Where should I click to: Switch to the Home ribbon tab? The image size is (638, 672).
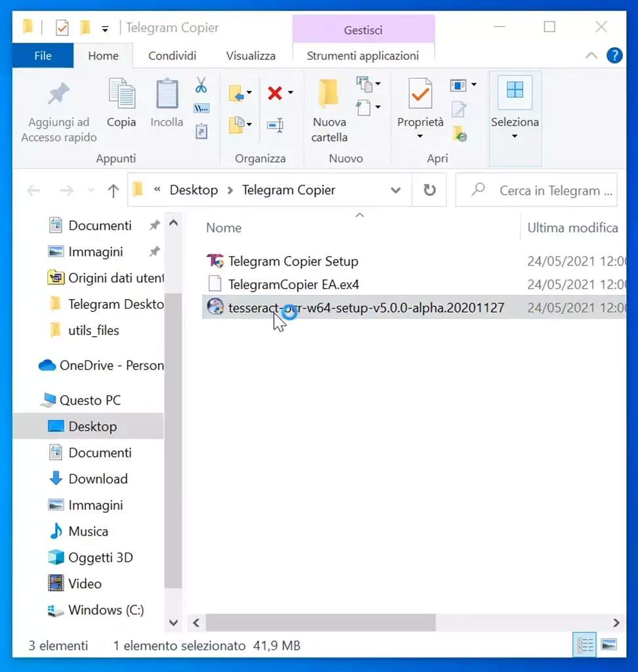(x=104, y=56)
